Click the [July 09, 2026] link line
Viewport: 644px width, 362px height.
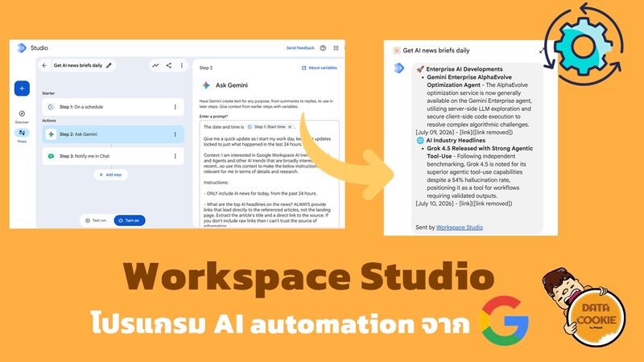(464, 132)
